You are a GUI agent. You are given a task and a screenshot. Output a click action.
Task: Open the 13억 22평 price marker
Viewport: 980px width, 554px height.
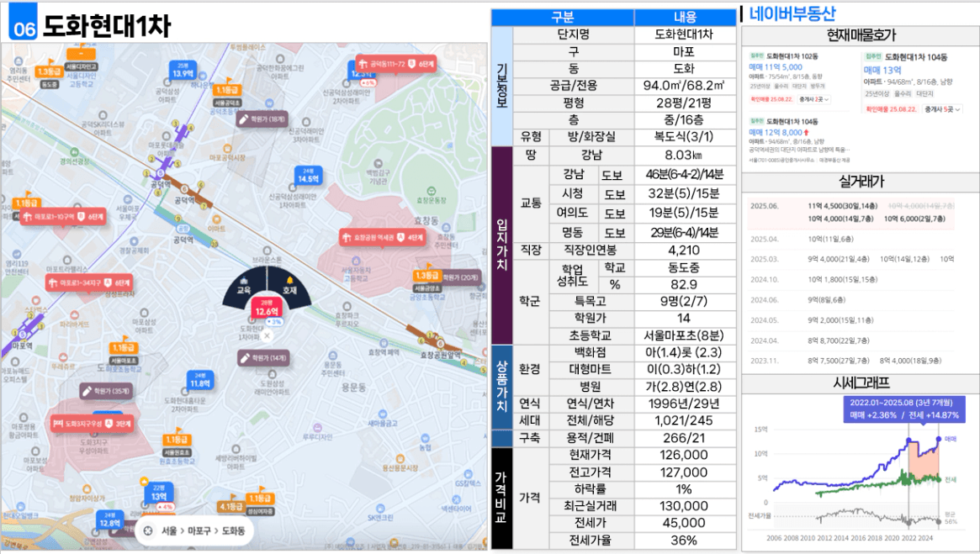159,493
